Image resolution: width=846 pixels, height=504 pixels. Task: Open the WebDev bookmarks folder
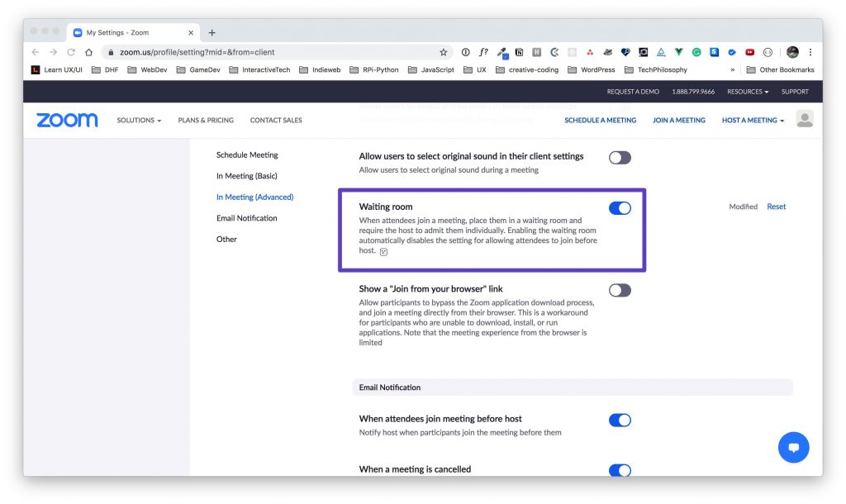(147, 69)
